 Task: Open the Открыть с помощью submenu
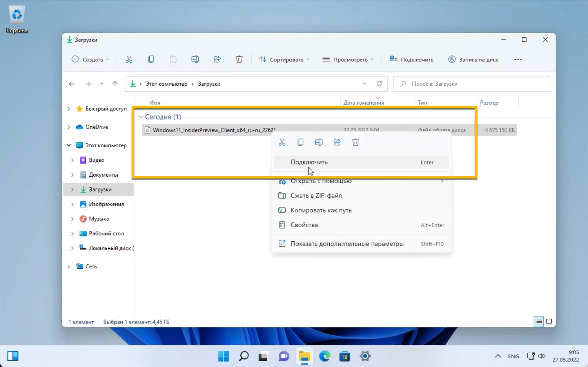tap(361, 181)
